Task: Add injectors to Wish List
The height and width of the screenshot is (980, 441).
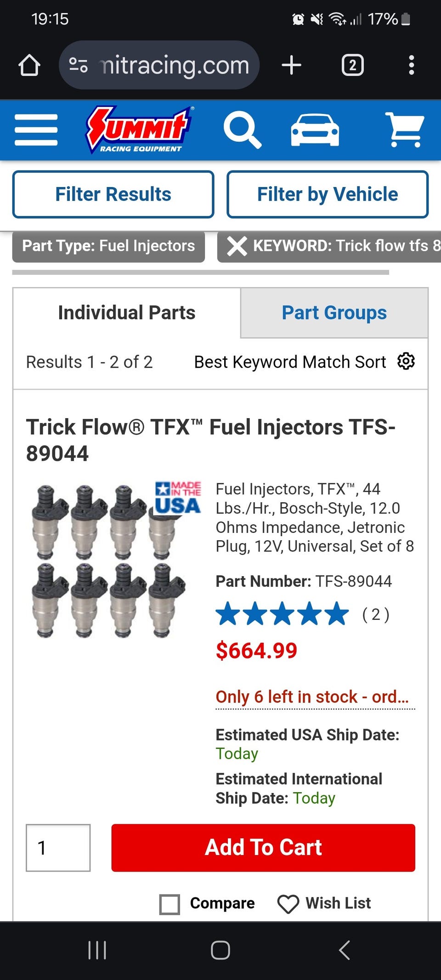Action: [x=324, y=903]
